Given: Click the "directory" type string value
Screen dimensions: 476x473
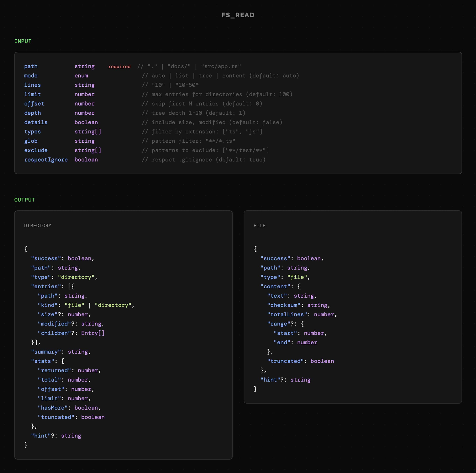Looking at the screenshot, I should coord(76,277).
